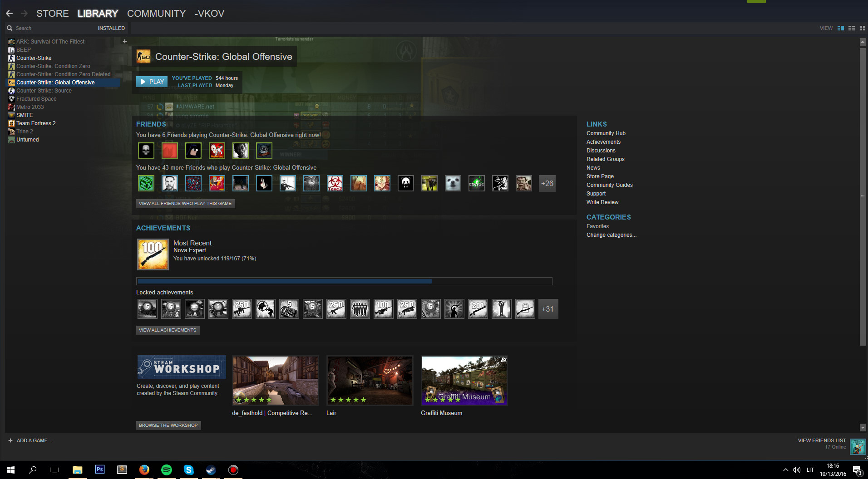
Task: Open Community Guides link
Action: [x=609, y=185]
